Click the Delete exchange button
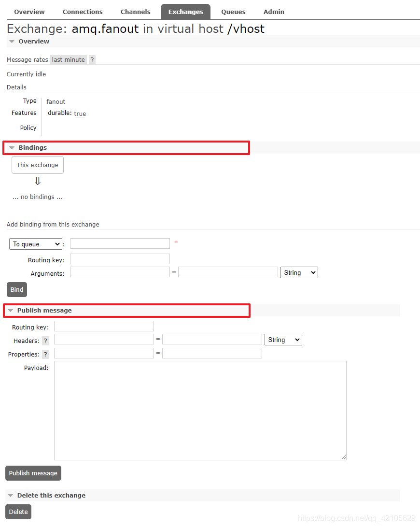This screenshot has height=527, width=420. 18,512
